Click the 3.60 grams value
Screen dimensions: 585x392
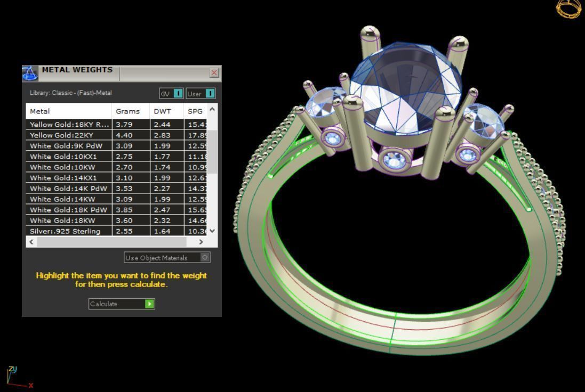point(124,220)
